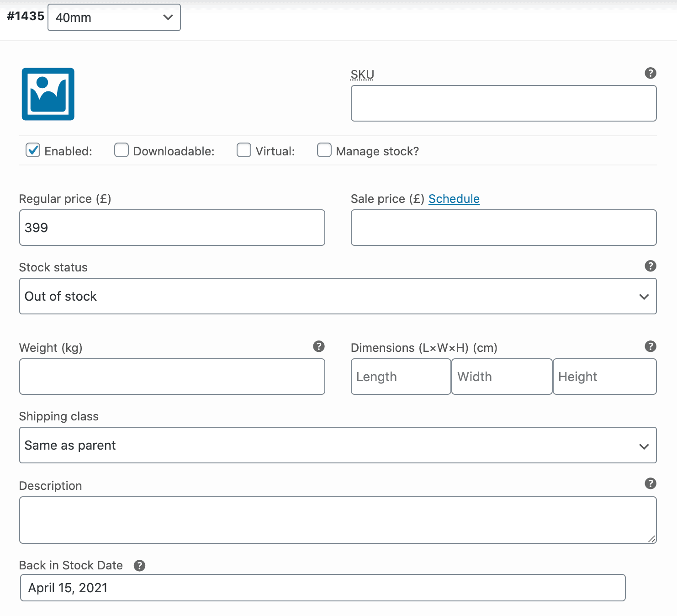Click the Stock status help icon
Screen dimensions: 677x616
tap(651, 266)
